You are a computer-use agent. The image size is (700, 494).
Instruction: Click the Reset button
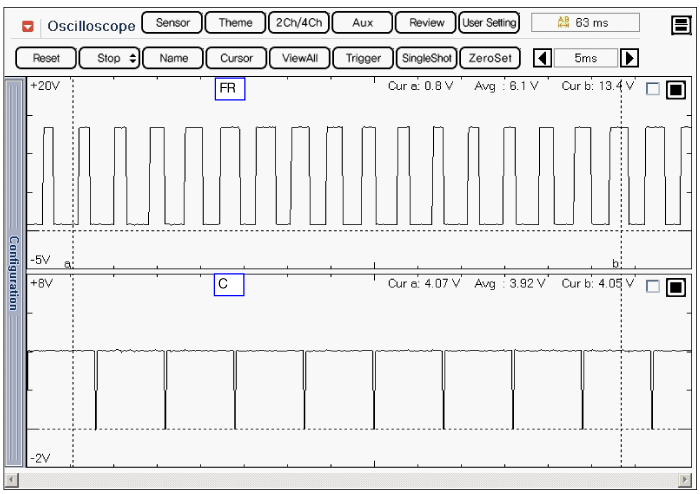tap(46, 58)
